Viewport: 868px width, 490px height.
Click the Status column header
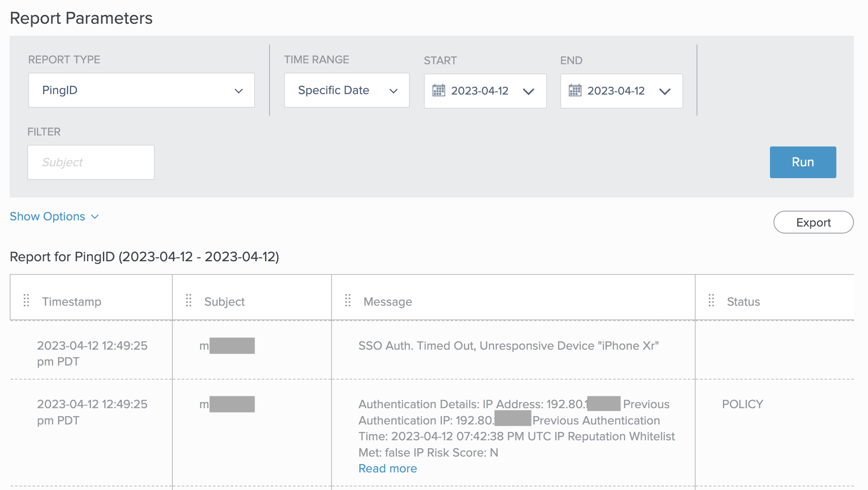pos(743,302)
